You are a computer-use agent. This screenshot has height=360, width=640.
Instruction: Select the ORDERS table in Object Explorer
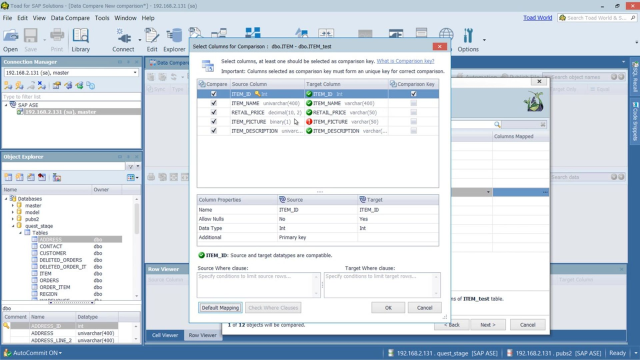point(49,280)
